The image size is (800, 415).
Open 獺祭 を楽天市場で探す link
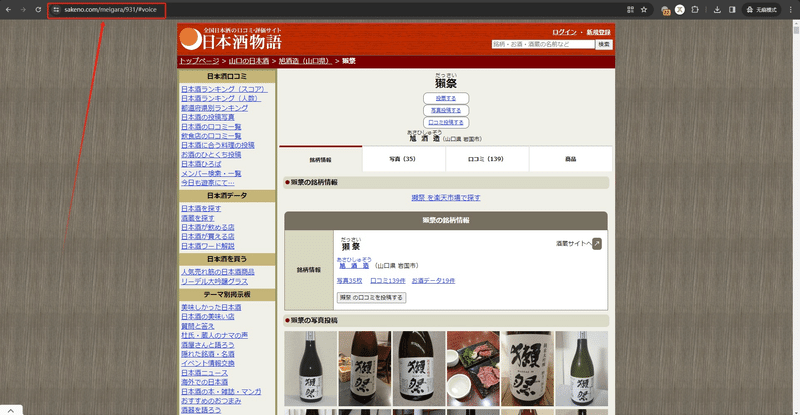(446, 198)
